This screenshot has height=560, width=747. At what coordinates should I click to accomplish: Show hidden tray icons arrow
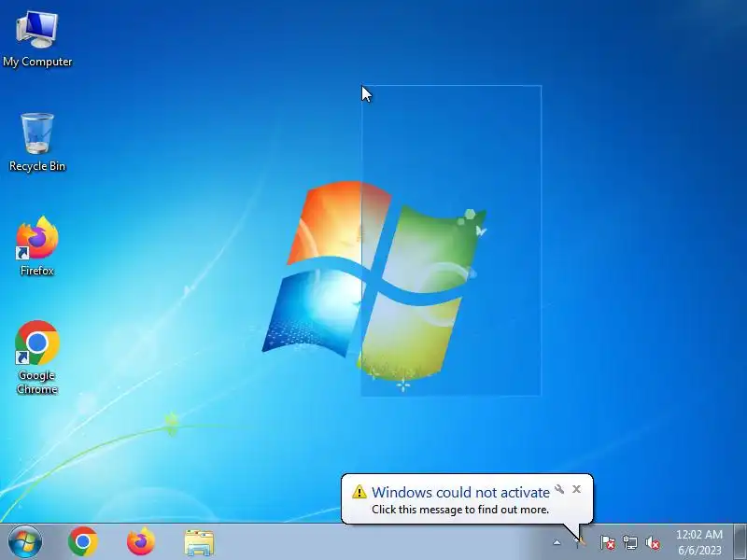pyautogui.click(x=557, y=542)
